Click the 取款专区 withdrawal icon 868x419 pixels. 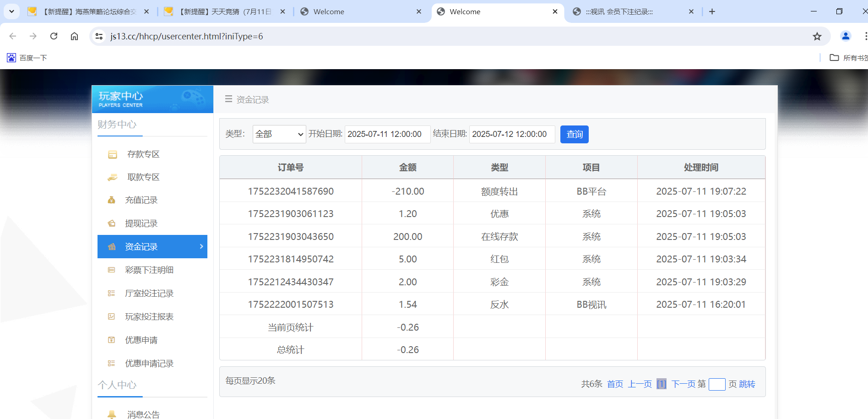point(112,177)
